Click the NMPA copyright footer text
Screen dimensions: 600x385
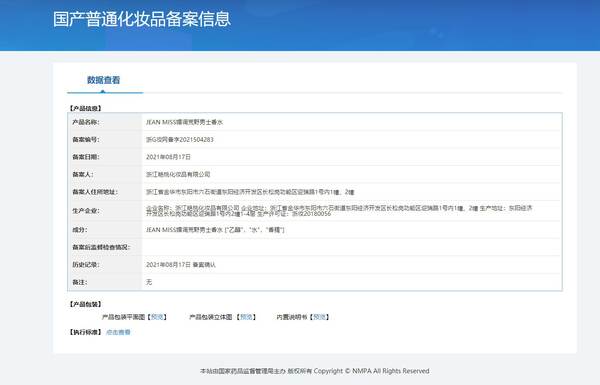click(x=315, y=371)
